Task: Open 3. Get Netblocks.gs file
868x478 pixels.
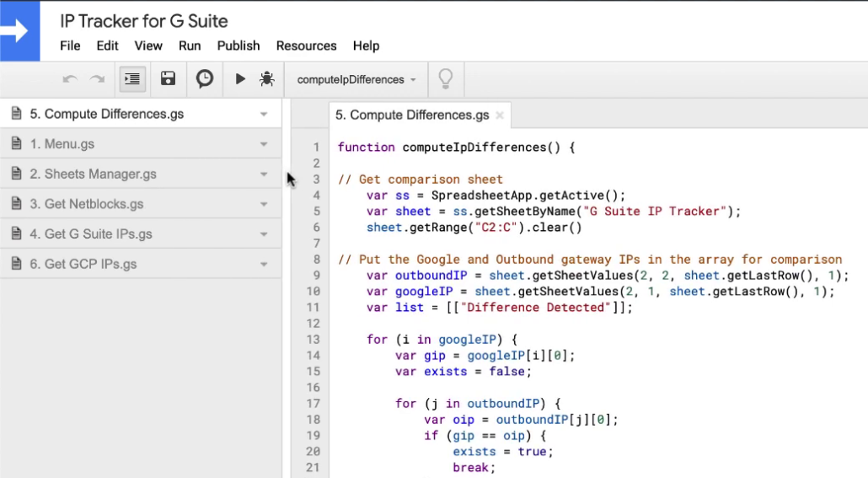Action: click(141, 204)
